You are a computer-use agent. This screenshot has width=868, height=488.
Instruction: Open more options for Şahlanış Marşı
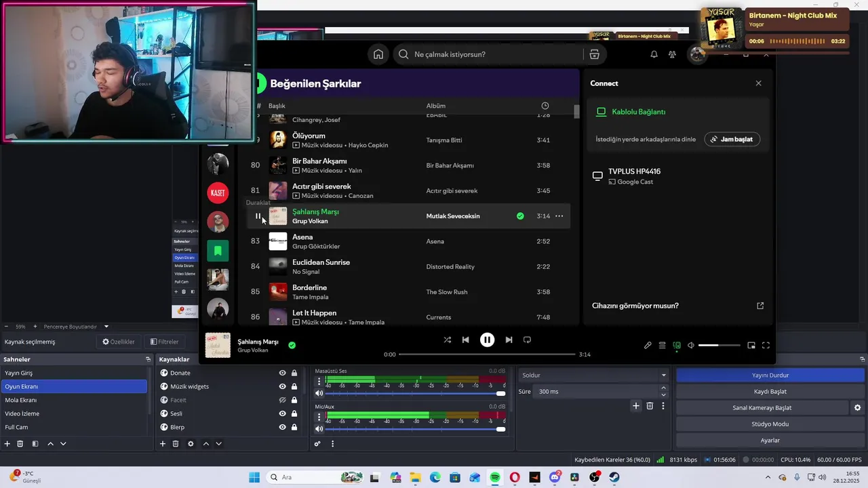pyautogui.click(x=559, y=216)
